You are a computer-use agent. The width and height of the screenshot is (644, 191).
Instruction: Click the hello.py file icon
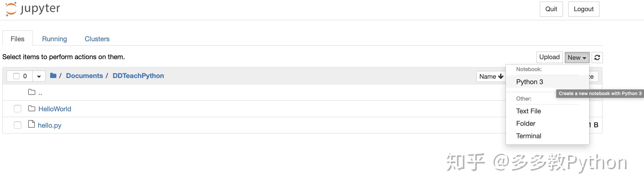[32, 124]
